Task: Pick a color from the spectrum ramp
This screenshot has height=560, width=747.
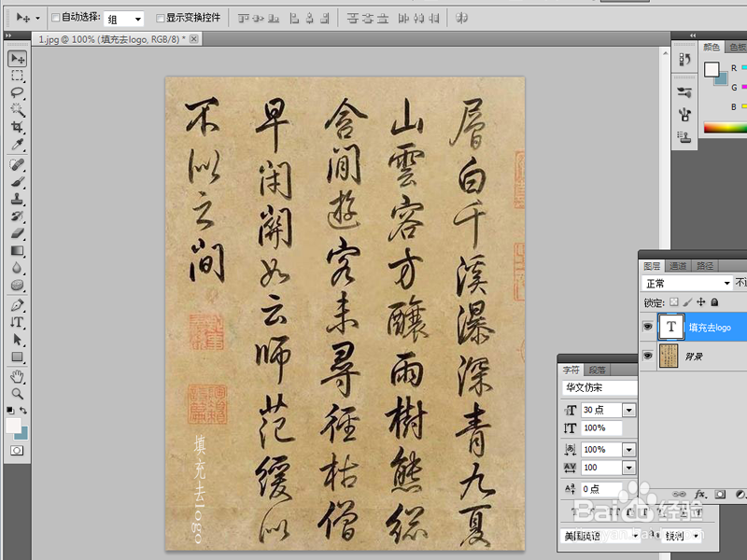Action: pyautogui.click(x=726, y=127)
